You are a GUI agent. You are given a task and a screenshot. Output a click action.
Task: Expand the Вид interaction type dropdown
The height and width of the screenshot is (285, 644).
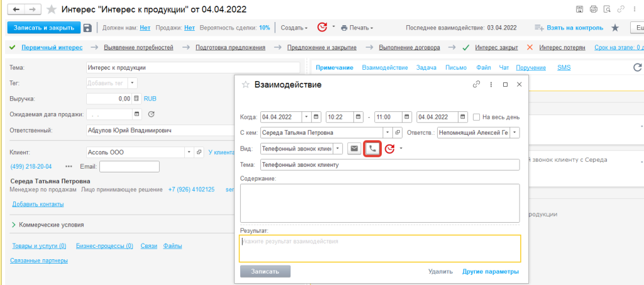(338, 149)
